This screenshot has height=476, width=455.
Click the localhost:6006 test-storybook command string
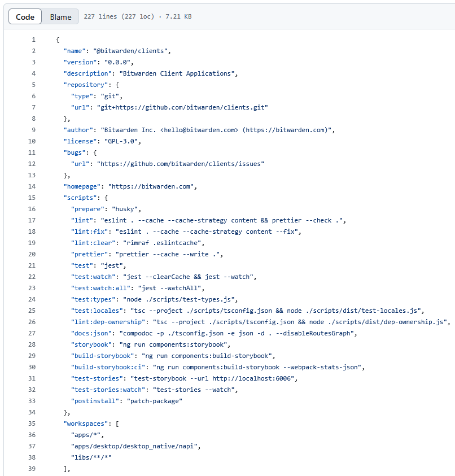(212, 378)
